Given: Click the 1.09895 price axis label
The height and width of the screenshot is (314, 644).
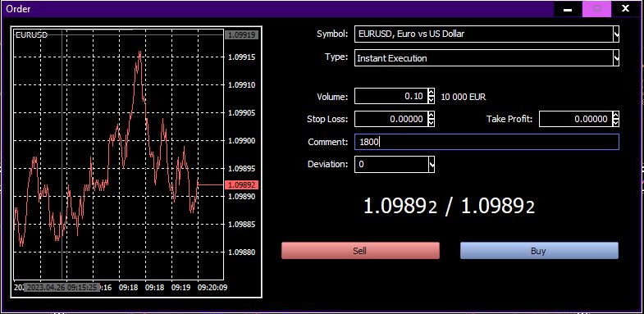Looking at the screenshot, I should tap(241, 169).
